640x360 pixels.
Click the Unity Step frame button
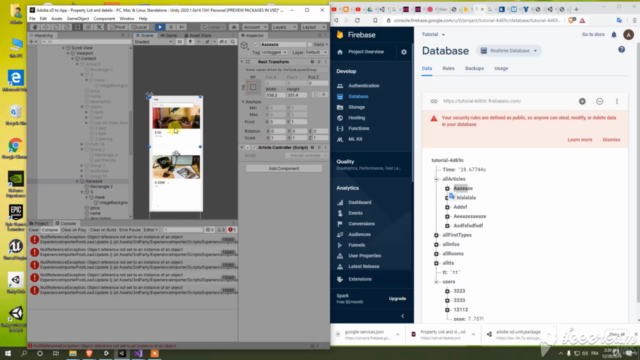(181, 27)
